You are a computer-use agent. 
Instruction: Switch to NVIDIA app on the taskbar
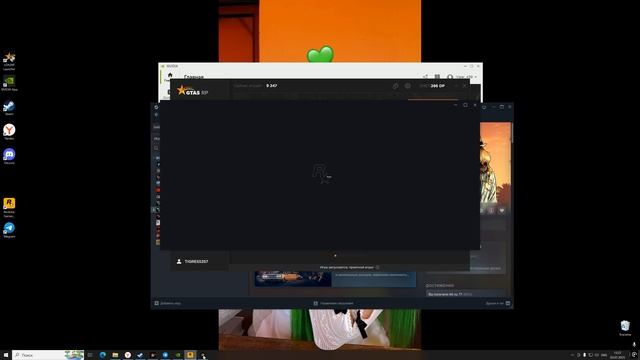178,355
